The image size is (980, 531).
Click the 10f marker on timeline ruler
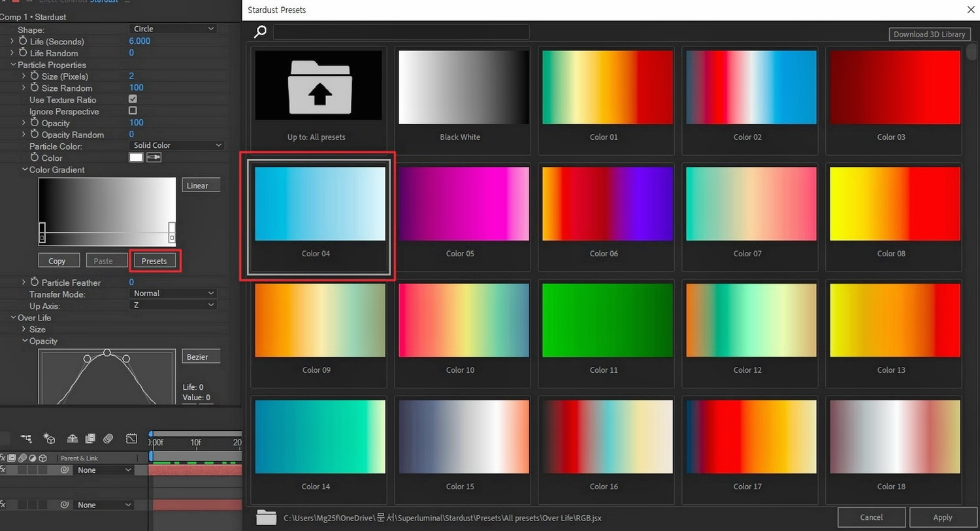(x=195, y=443)
